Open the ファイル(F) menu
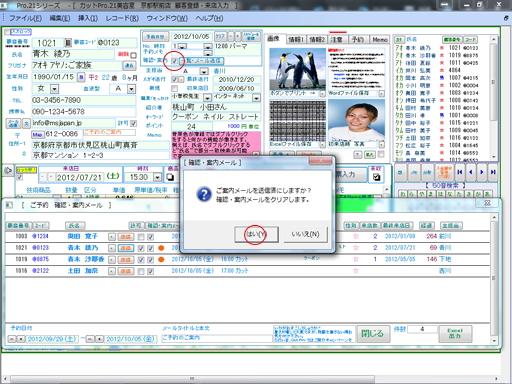 click(x=25, y=18)
